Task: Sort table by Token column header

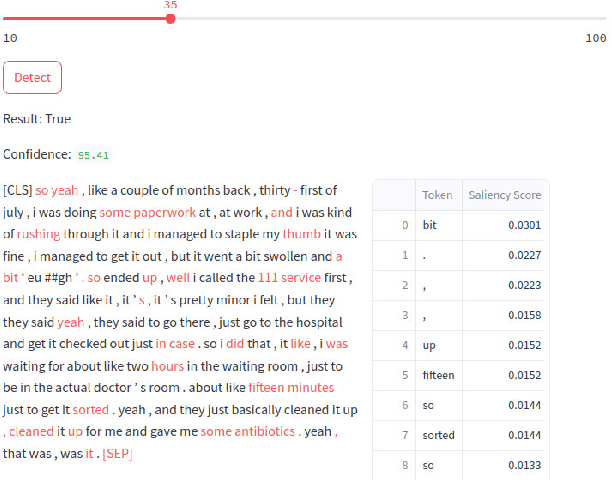Action: click(x=437, y=195)
